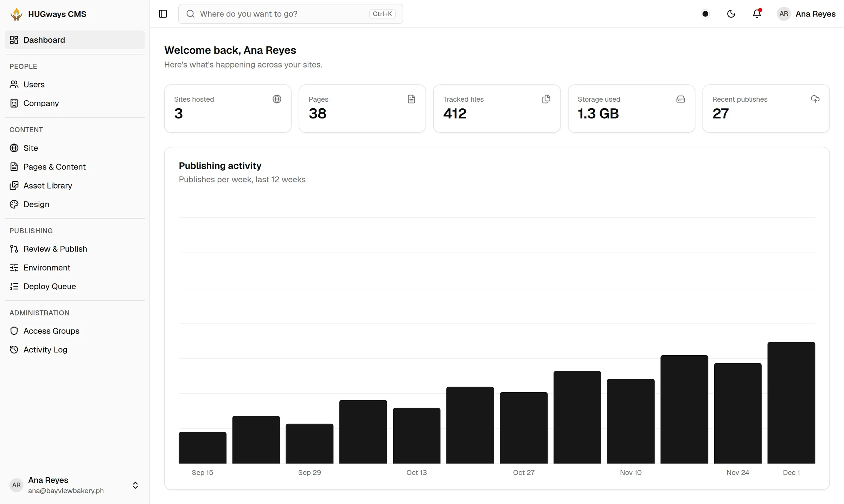Click the files icon on Tracked files card

[x=546, y=99]
